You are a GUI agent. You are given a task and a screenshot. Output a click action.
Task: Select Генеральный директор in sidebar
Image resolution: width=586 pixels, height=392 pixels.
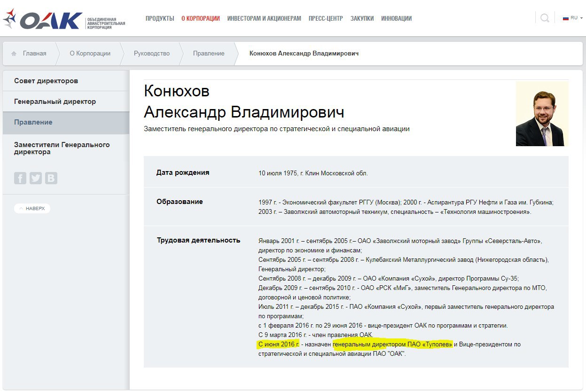pos(66,102)
